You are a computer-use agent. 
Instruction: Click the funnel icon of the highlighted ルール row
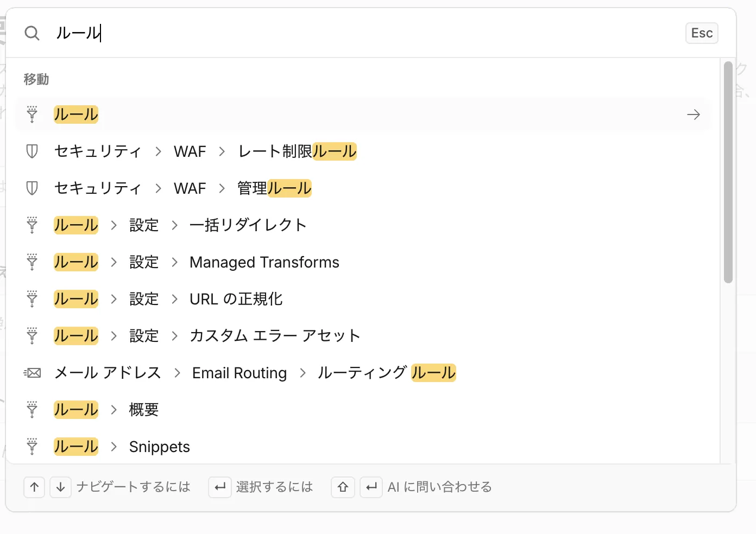pyautogui.click(x=32, y=115)
